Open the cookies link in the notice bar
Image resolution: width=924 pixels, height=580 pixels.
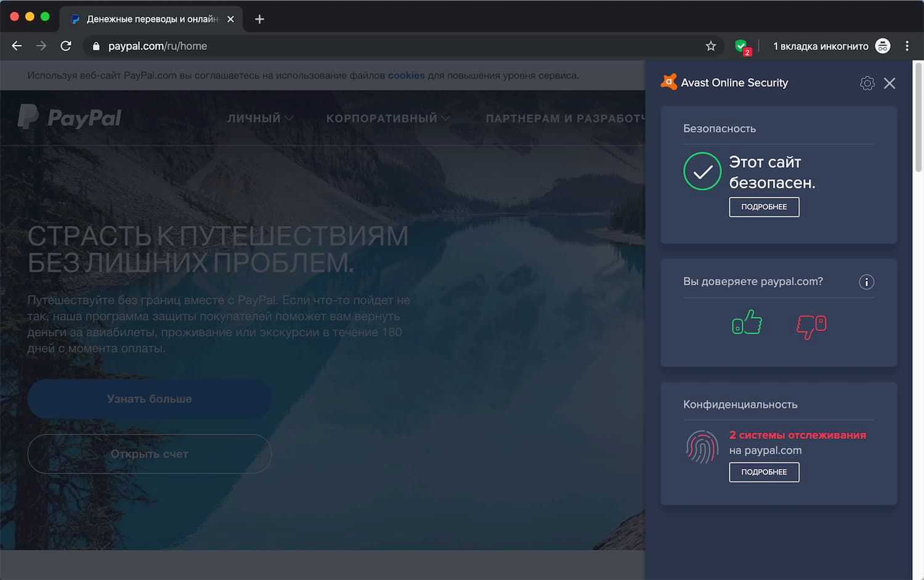pos(406,75)
